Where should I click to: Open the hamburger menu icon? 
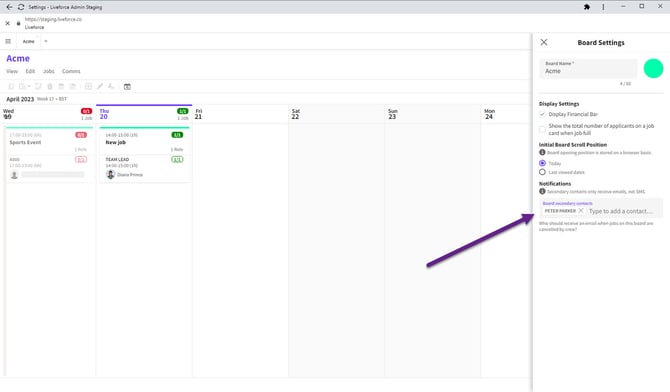click(8, 41)
